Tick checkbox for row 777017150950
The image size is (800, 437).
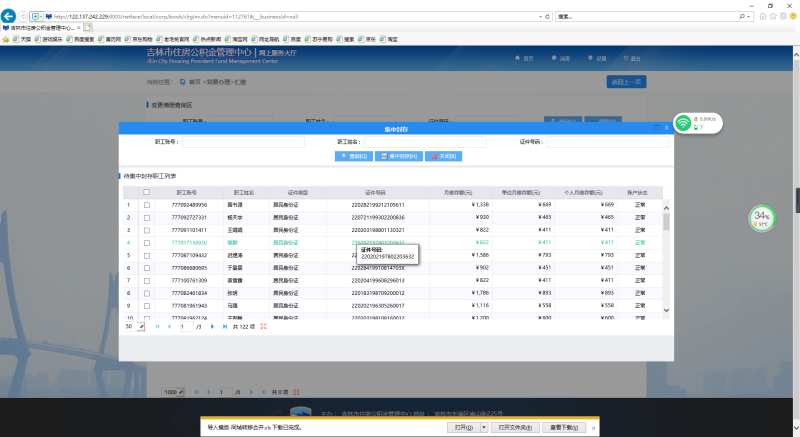[x=147, y=243]
